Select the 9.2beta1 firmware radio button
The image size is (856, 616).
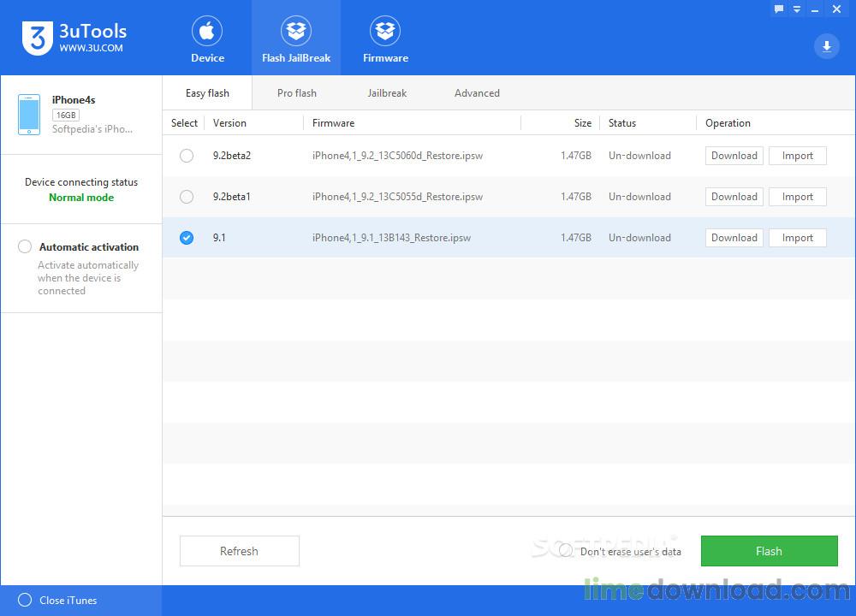click(x=187, y=197)
